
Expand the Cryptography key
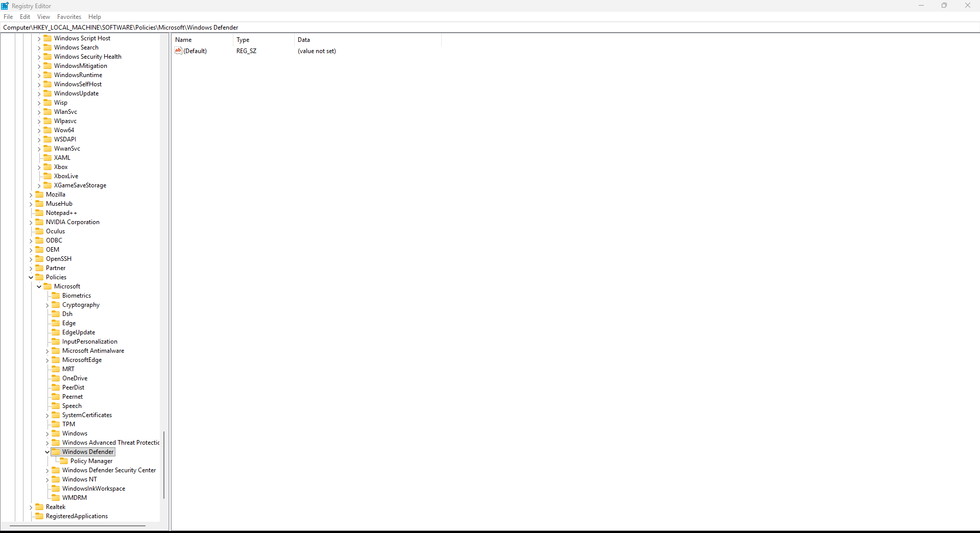tap(47, 304)
